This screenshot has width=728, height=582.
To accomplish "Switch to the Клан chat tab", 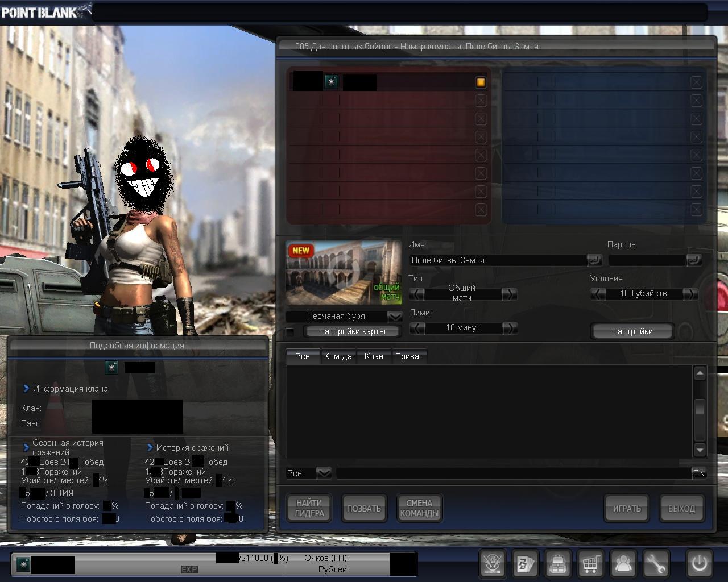I will click(373, 356).
